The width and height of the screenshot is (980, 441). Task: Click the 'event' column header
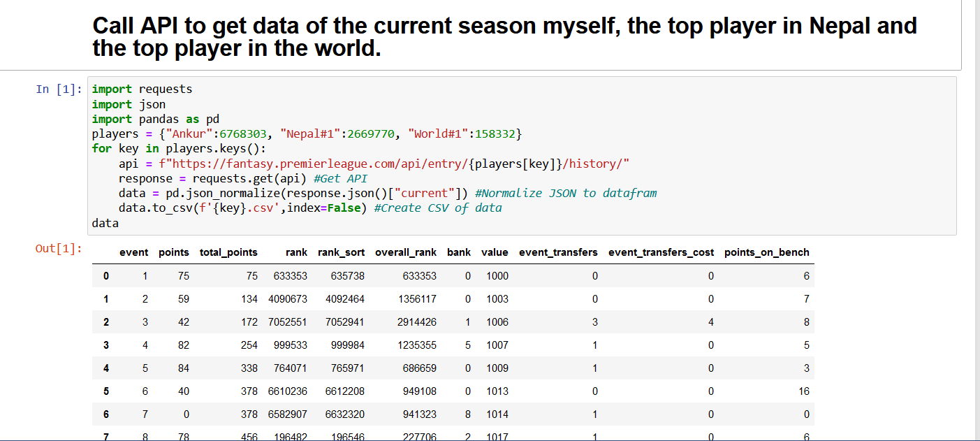click(x=133, y=252)
